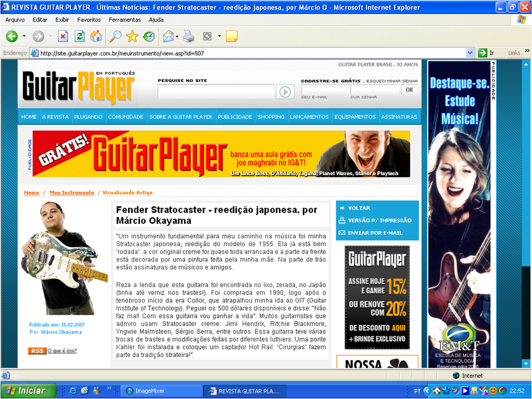Show hidden tray icons with the blue arrow
This screenshot has height=399, width=532.
pyautogui.click(x=427, y=391)
